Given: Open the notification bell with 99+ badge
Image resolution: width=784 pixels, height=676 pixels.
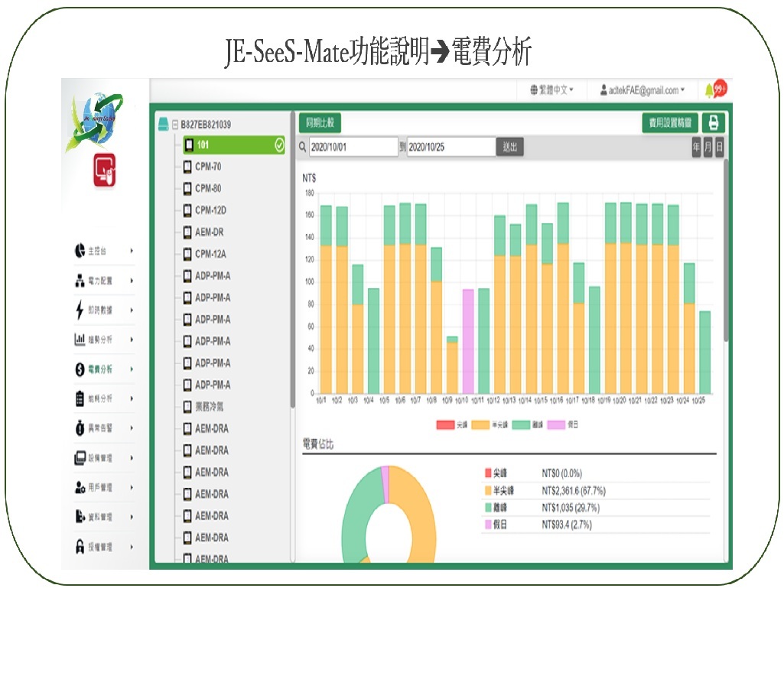Looking at the screenshot, I should pos(715,90).
